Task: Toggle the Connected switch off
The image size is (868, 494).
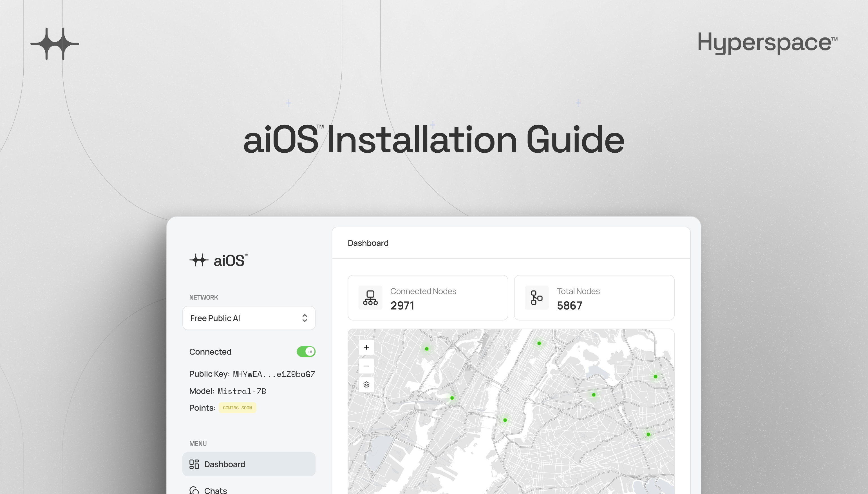Action: pos(306,351)
